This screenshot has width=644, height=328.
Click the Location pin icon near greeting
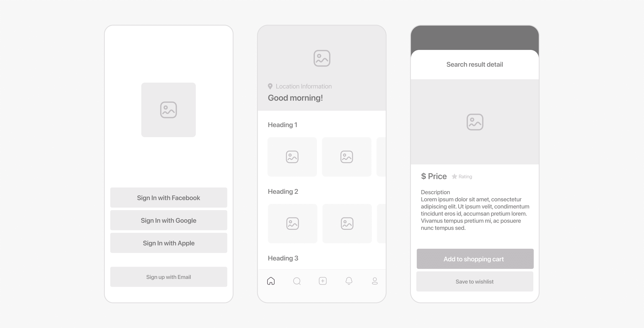pos(270,86)
